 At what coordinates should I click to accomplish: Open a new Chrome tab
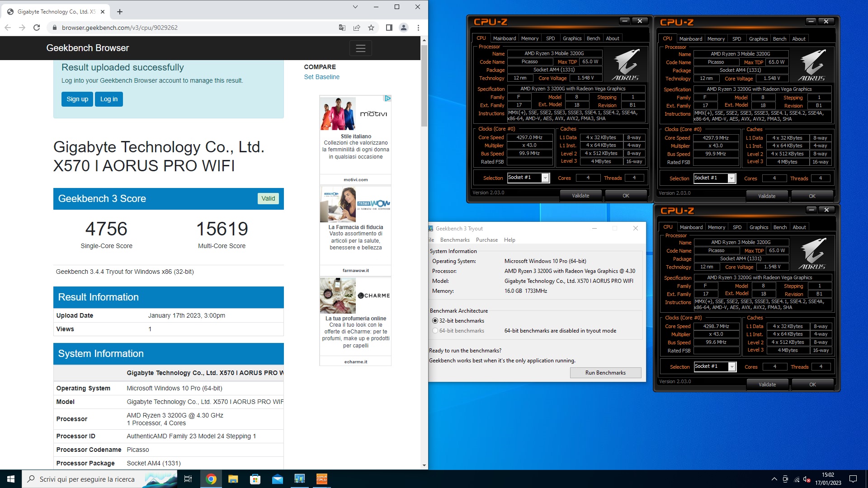point(120,12)
